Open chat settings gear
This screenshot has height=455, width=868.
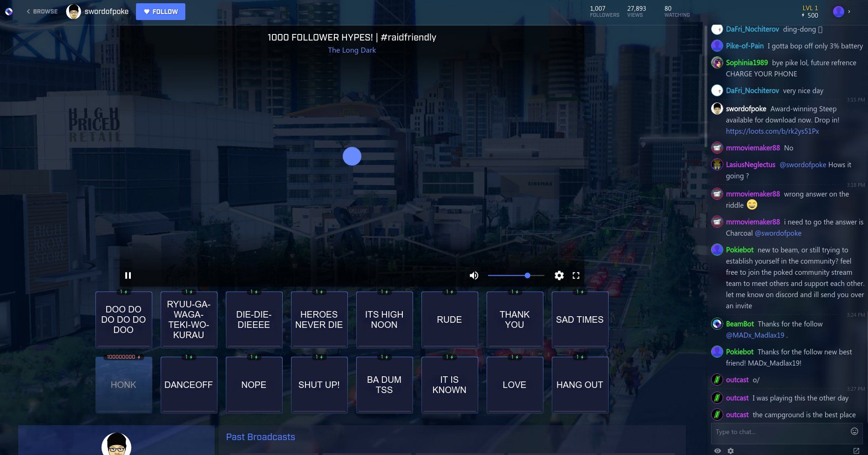[731, 451]
